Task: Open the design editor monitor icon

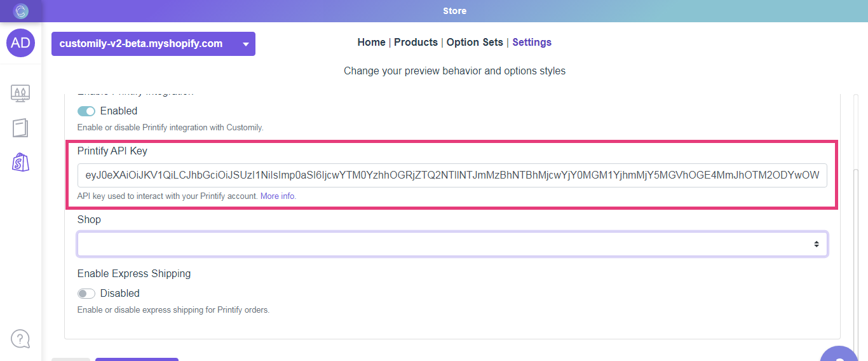Action: (20, 93)
